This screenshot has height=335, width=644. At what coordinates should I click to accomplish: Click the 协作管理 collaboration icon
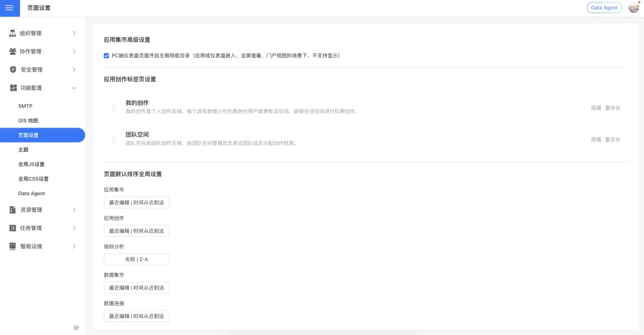13,51
